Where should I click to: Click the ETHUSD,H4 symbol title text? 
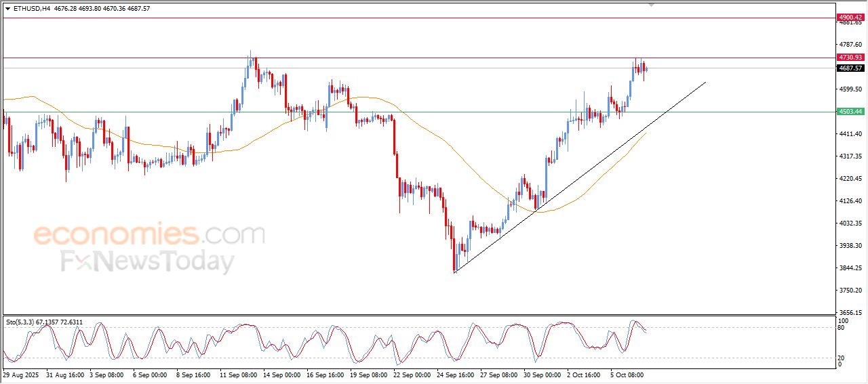(31, 9)
